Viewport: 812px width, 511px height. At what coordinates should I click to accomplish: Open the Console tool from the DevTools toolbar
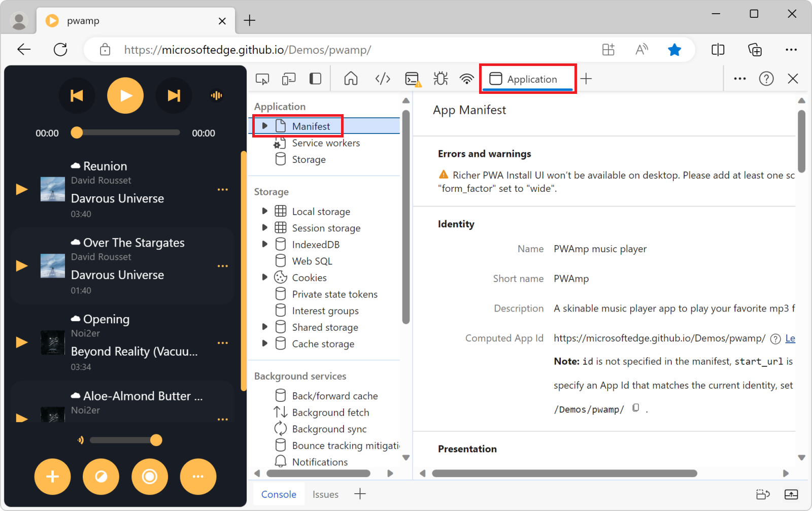coord(413,79)
